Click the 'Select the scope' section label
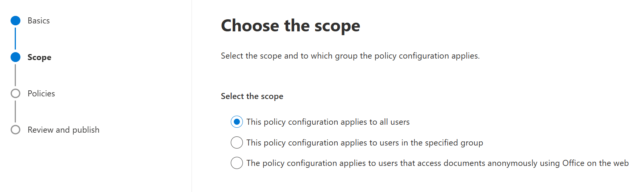Screen dimensions: 644x192 [252, 96]
